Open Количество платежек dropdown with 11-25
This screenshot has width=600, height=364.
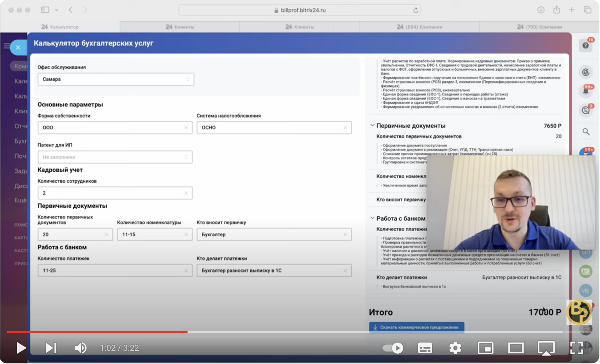115,271
